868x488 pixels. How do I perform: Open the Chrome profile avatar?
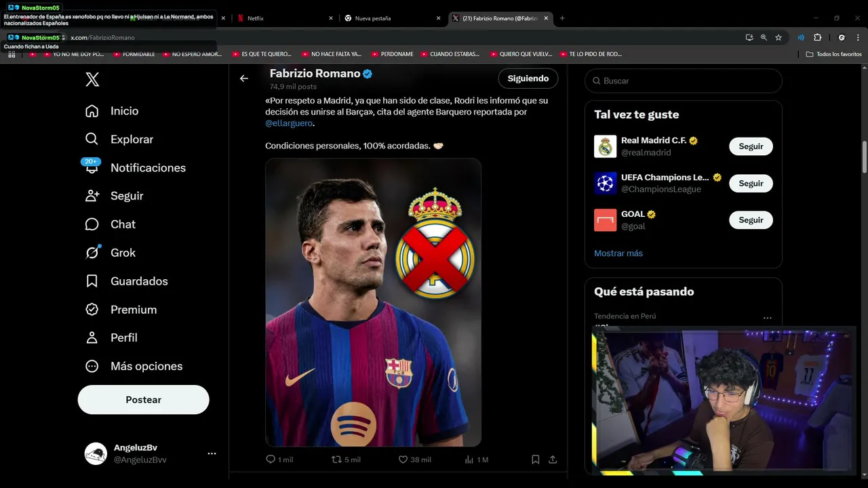click(842, 38)
